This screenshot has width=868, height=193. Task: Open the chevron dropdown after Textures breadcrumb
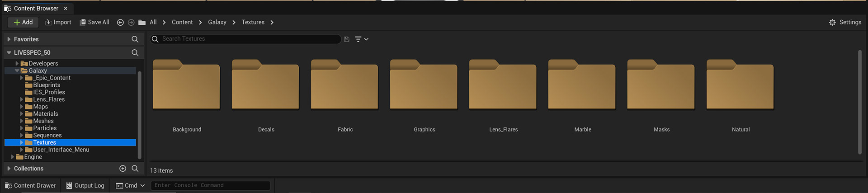pyautogui.click(x=272, y=22)
